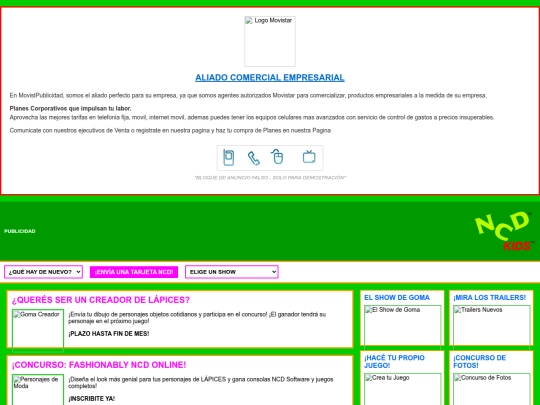Click paragraph starting En MovistPublicidad, somos
Screen dimensions: 540x405
coord(248,95)
